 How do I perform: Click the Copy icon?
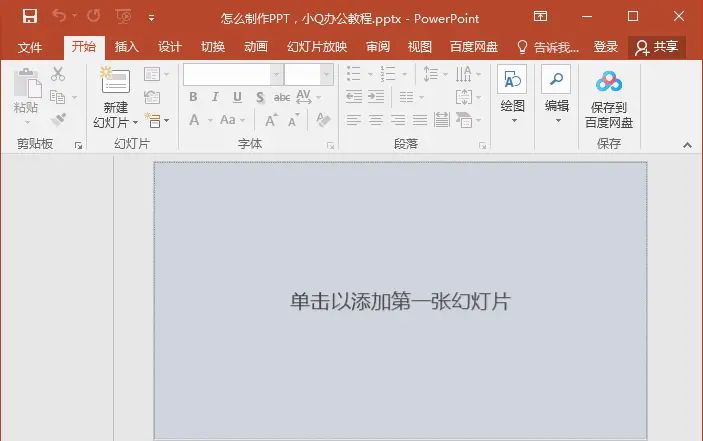pyautogui.click(x=57, y=97)
